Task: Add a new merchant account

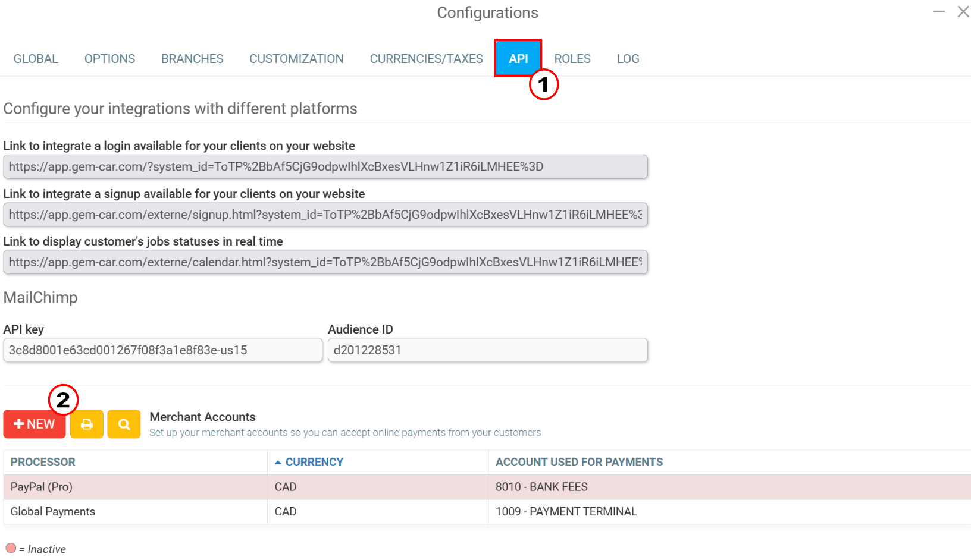Action: pos(35,424)
